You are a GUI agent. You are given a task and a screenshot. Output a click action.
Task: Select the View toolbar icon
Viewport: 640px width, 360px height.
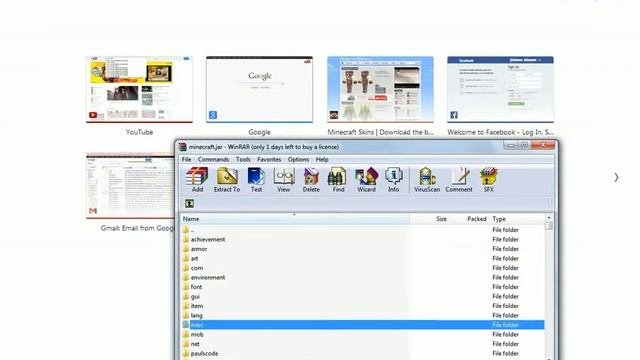tap(284, 180)
